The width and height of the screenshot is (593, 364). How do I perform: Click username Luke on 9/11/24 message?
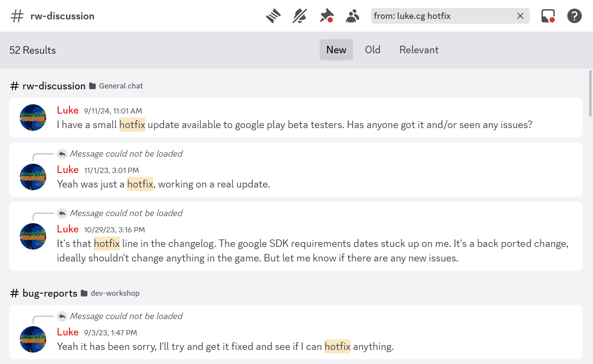click(68, 110)
